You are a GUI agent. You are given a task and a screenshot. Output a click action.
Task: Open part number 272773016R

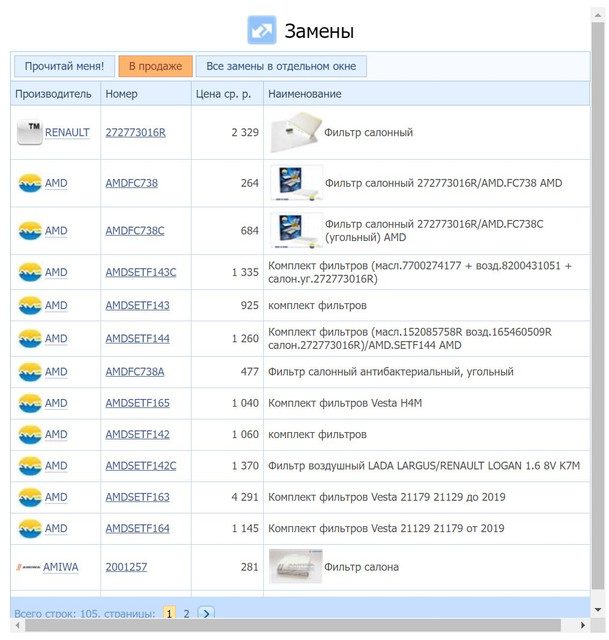136,133
